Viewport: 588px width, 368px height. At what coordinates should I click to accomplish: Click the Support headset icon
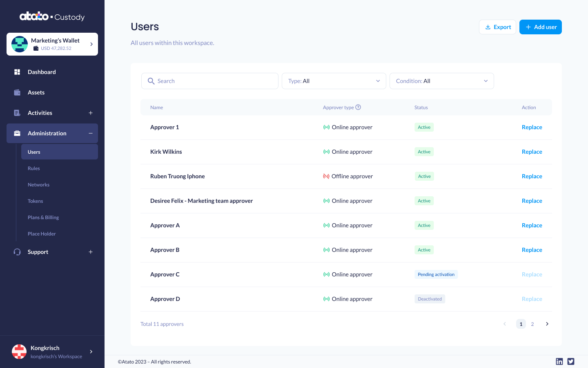coord(17,252)
